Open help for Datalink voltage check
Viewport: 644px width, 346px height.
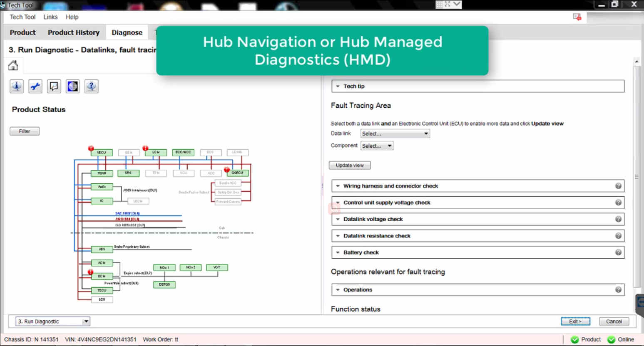(x=618, y=219)
